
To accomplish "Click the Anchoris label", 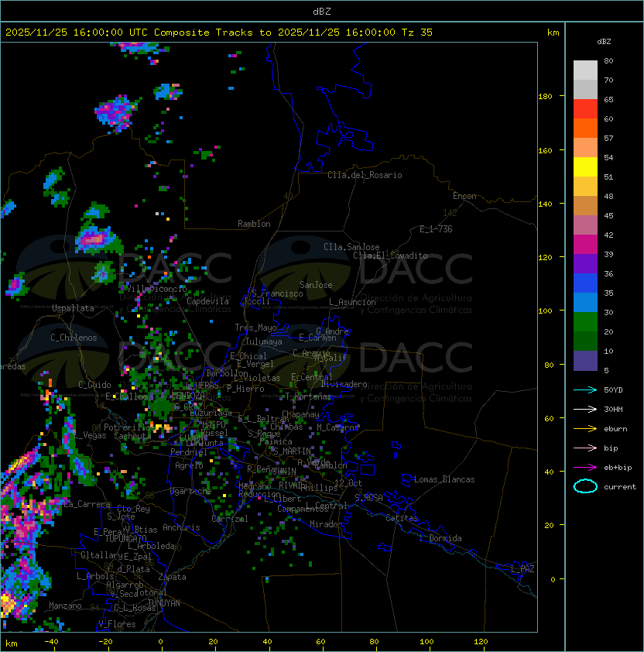I will (x=181, y=527).
